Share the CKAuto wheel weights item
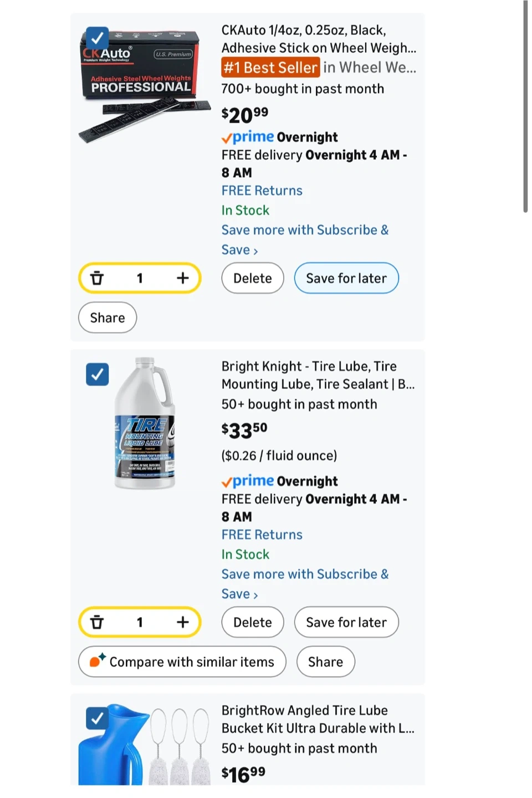532x798 pixels. click(108, 318)
